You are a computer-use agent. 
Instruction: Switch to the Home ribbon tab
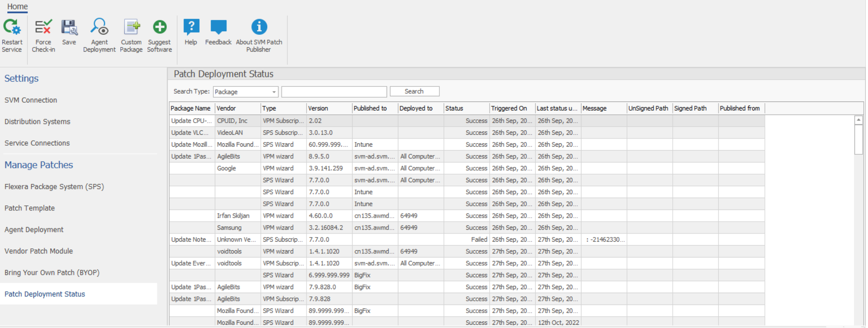(x=17, y=7)
